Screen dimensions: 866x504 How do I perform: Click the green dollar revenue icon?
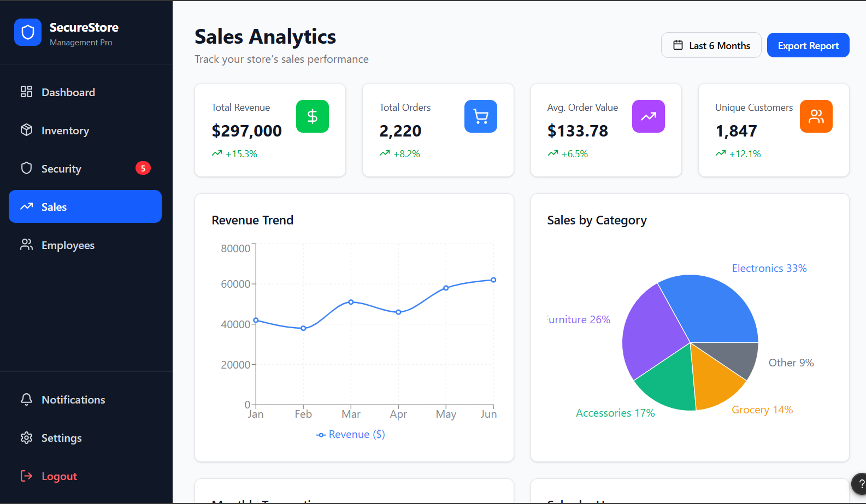(313, 116)
